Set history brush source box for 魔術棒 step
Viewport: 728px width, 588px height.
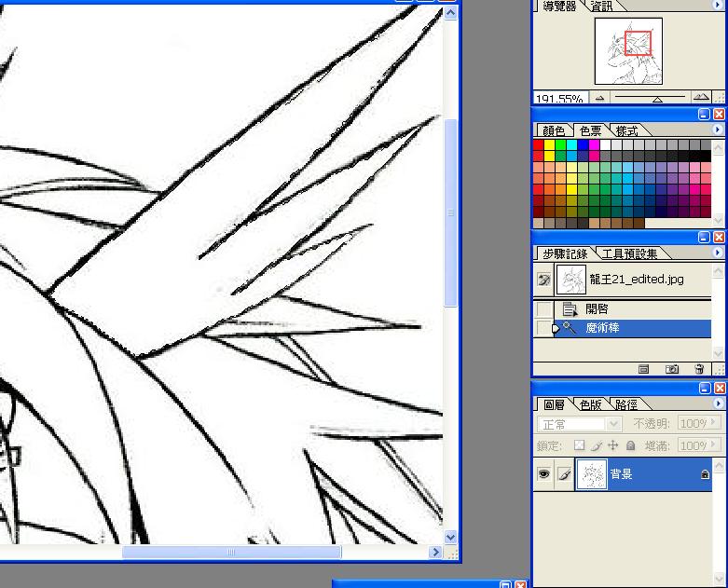click(x=544, y=328)
